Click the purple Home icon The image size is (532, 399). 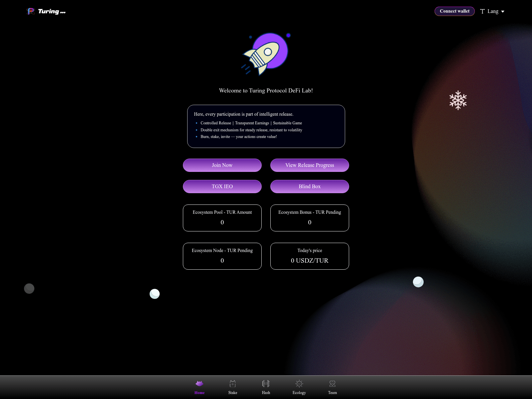[199, 383]
